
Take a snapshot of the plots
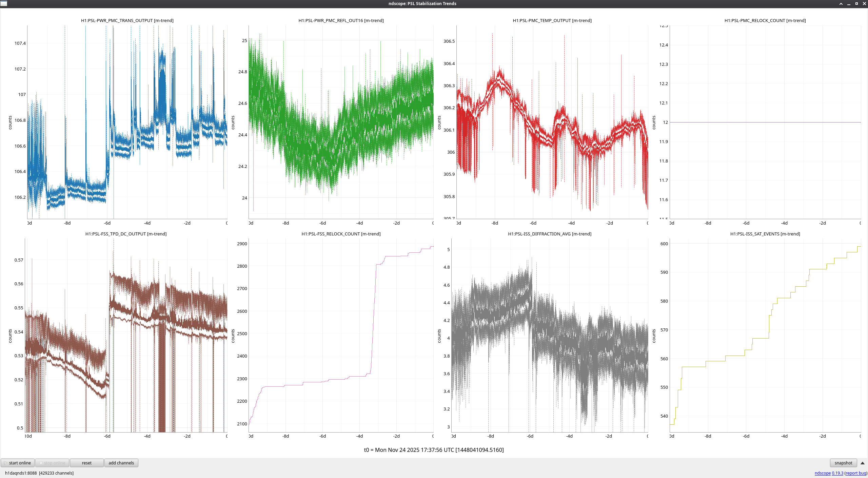coord(843,463)
